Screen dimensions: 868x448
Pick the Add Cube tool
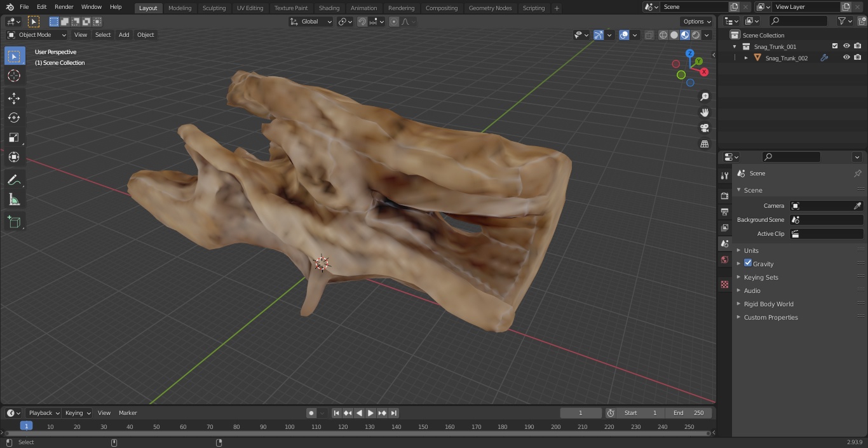point(14,222)
